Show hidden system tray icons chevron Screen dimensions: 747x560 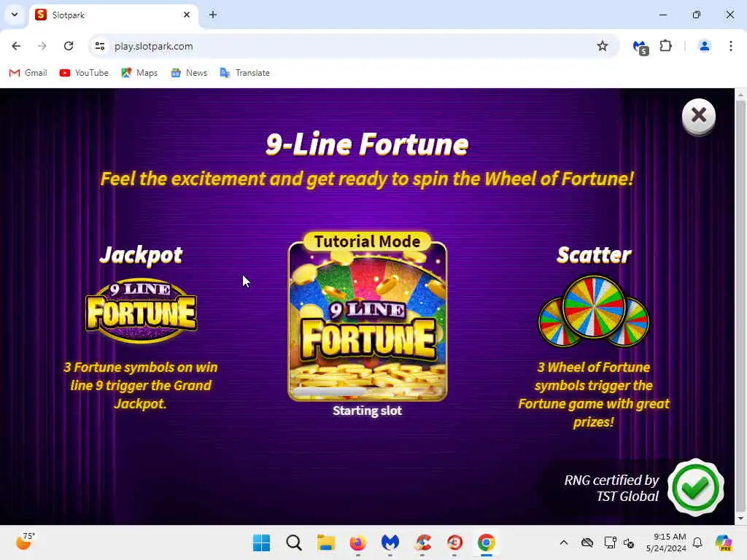pos(564,542)
